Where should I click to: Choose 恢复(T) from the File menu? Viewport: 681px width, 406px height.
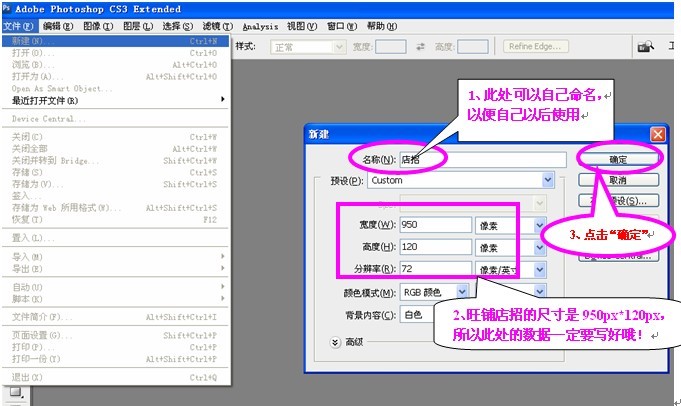tap(116, 220)
